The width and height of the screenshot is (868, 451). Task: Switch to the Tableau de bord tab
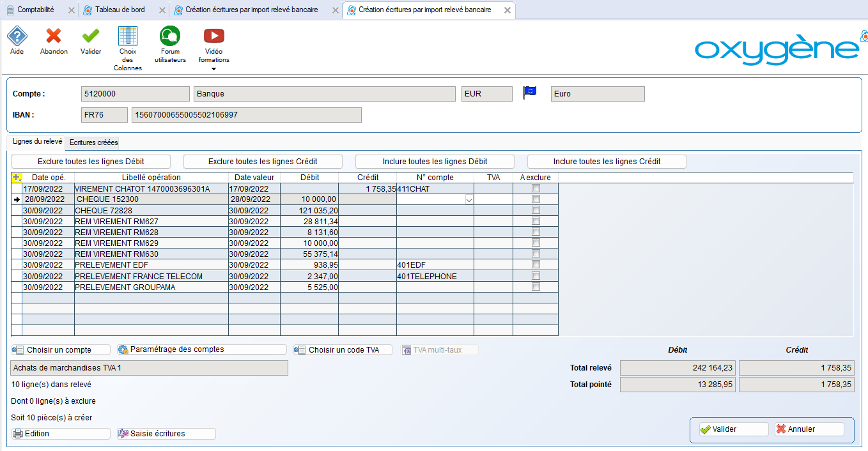click(120, 10)
